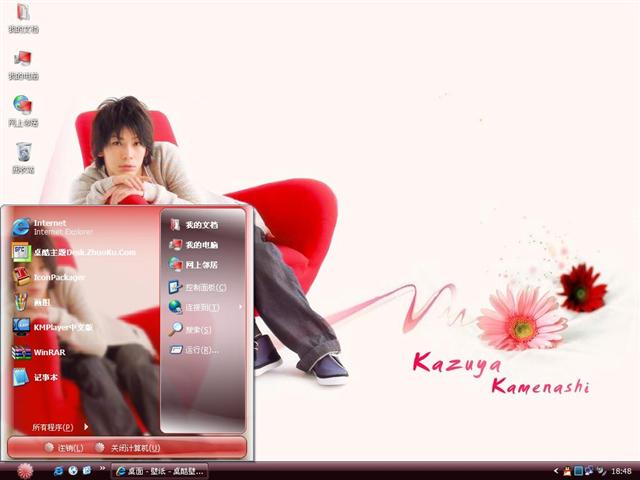Open 运行(R)... run dialog
The image size is (640, 480).
pos(194,350)
